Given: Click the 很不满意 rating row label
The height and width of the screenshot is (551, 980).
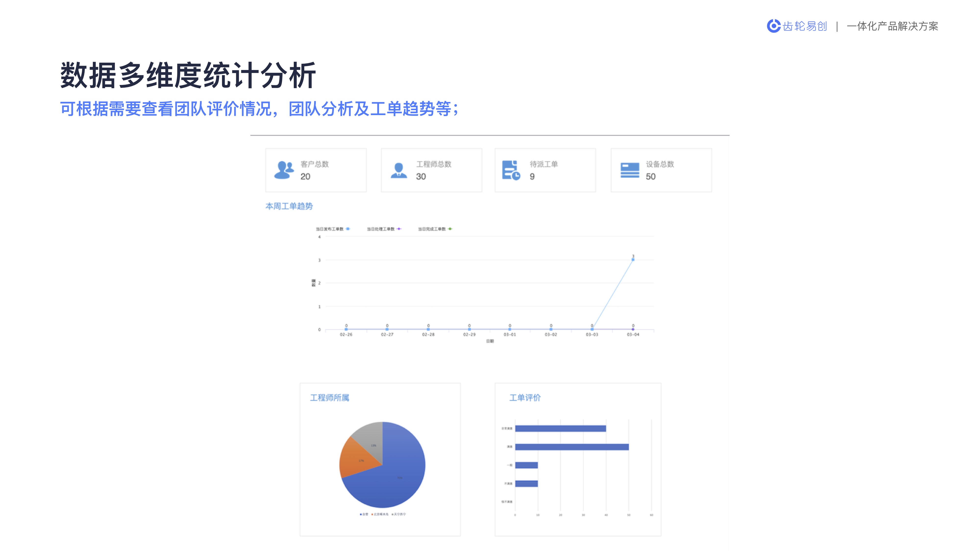Looking at the screenshot, I should [507, 502].
